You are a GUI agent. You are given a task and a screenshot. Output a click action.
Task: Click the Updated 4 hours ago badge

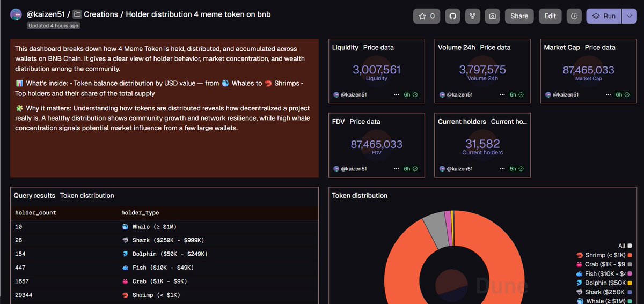(x=54, y=26)
